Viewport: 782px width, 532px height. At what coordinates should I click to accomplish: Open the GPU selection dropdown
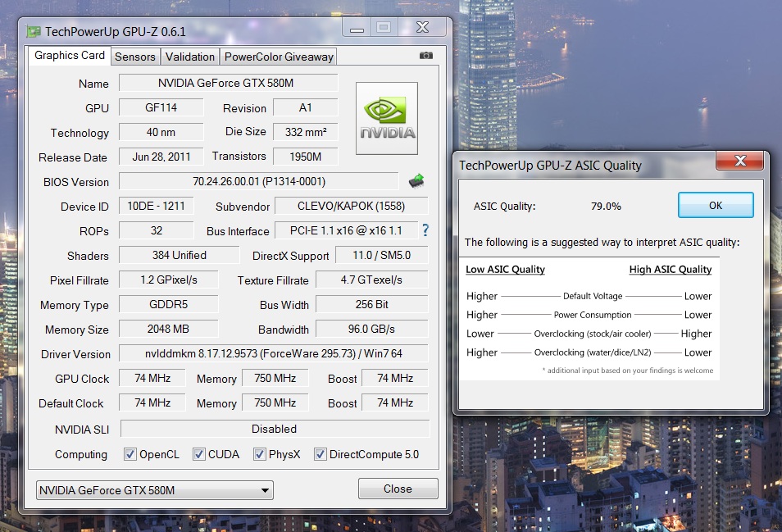155,490
